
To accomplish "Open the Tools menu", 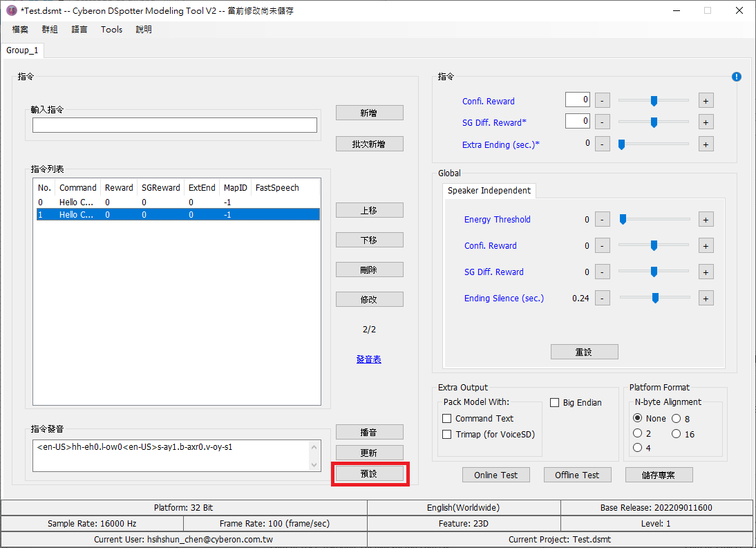I will pyautogui.click(x=111, y=30).
